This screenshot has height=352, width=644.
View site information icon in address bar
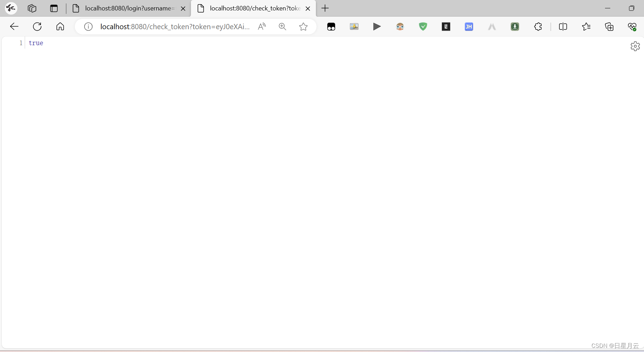(x=88, y=26)
